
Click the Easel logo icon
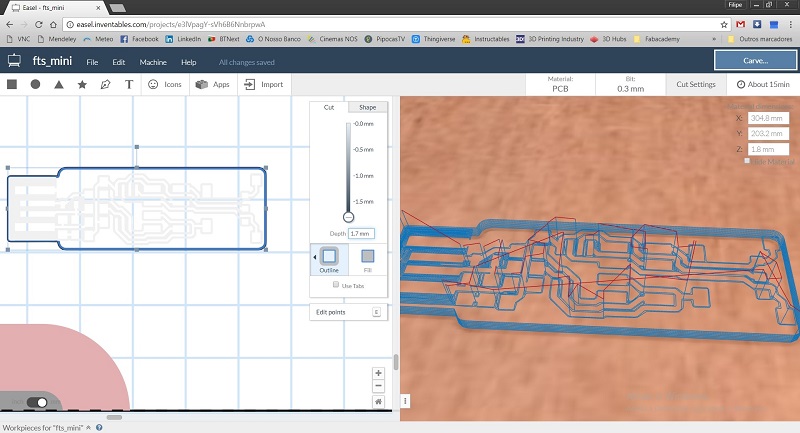(x=14, y=61)
